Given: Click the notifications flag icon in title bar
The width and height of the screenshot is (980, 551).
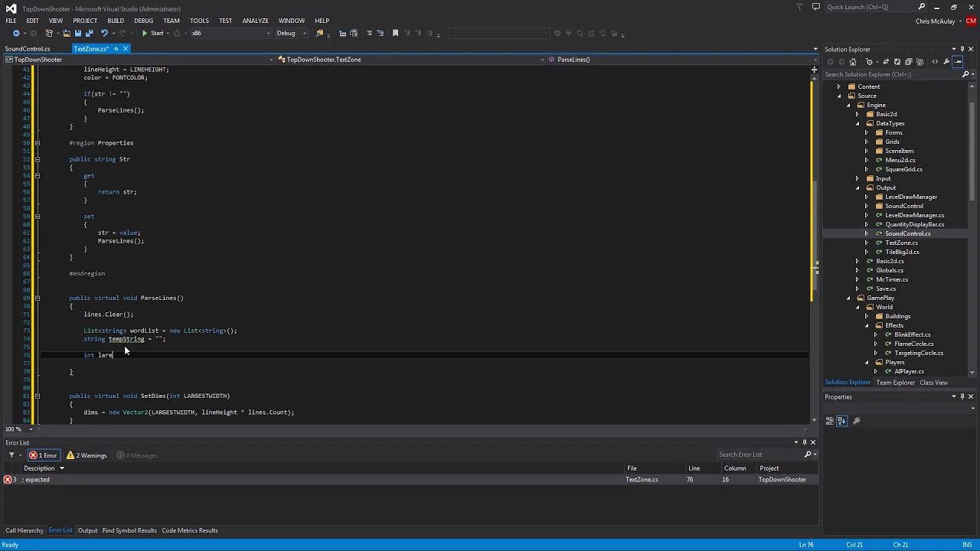Looking at the screenshot, I should pyautogui.click(x=799, y=7).
